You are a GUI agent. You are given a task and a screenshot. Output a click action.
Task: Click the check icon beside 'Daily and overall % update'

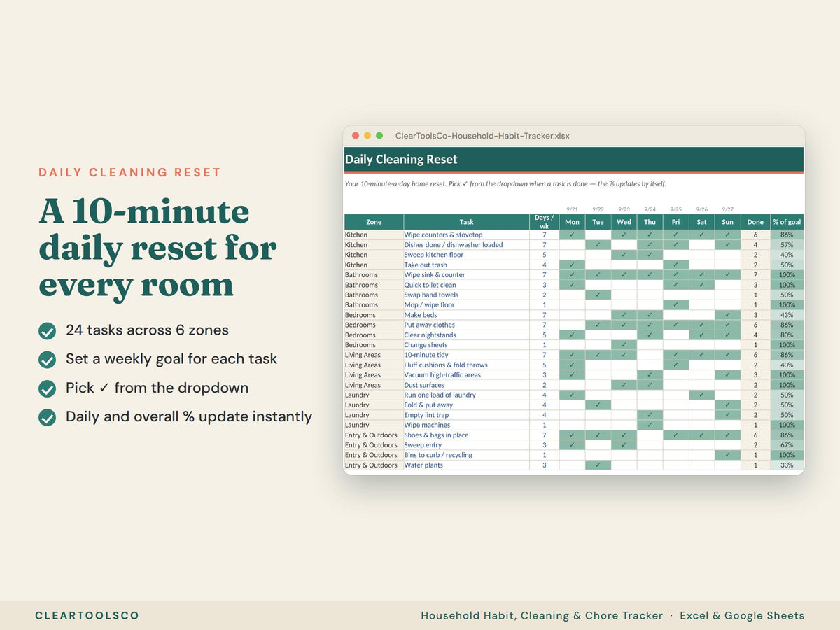coord(47,417)
